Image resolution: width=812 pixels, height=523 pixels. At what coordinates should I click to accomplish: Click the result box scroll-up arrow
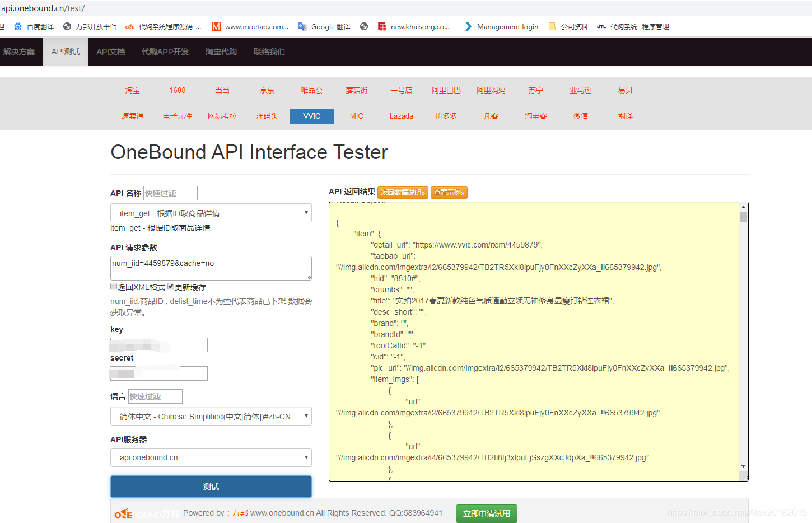pos(743,207)
